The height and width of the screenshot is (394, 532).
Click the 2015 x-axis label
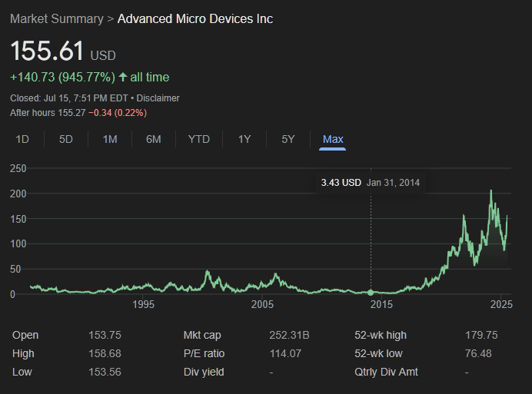click(x=381, y=304)
